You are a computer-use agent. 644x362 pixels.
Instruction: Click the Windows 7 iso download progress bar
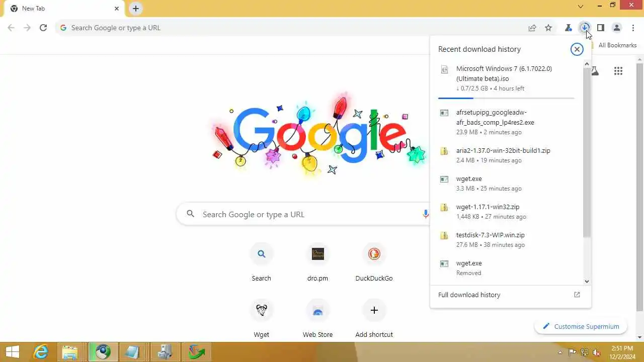[506, 98]
